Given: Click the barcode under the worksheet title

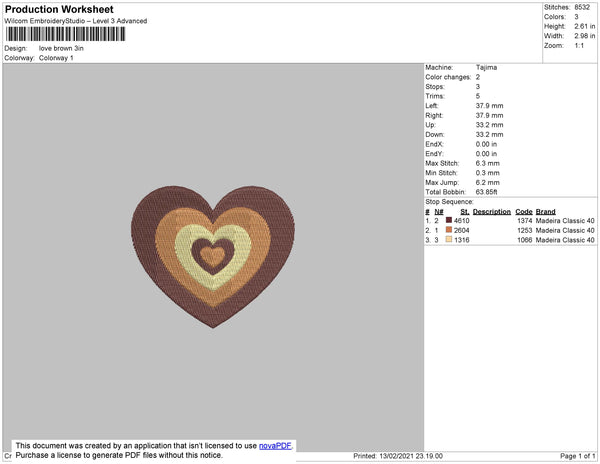Looking at the screenshot, I should 65,34.
